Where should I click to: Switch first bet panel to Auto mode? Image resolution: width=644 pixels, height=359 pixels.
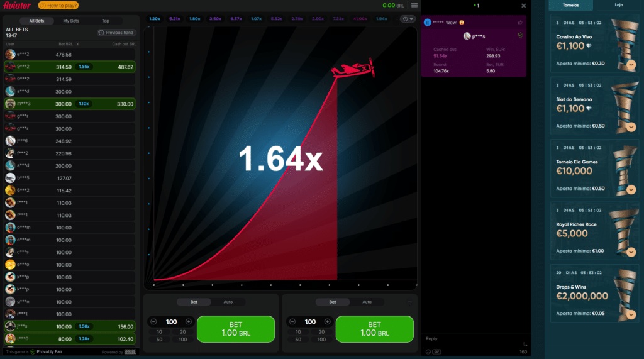click(228, 302)
